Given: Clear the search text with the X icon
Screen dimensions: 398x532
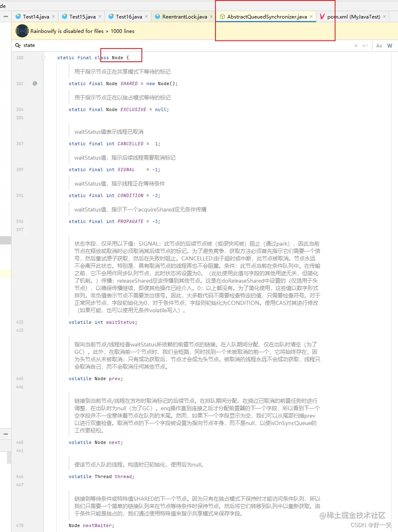Looking at the screenshot, I should (x=356, y=46).
